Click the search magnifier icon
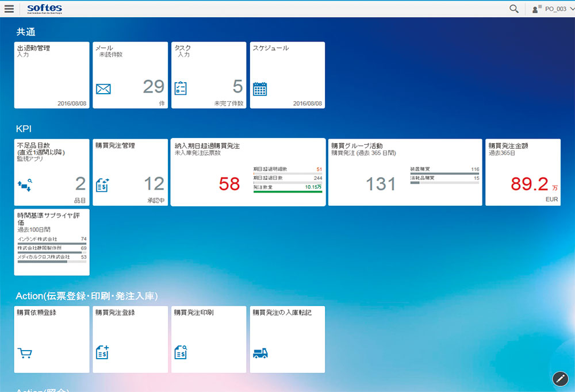This screenshot has height=392, width=575. point(514,9)
